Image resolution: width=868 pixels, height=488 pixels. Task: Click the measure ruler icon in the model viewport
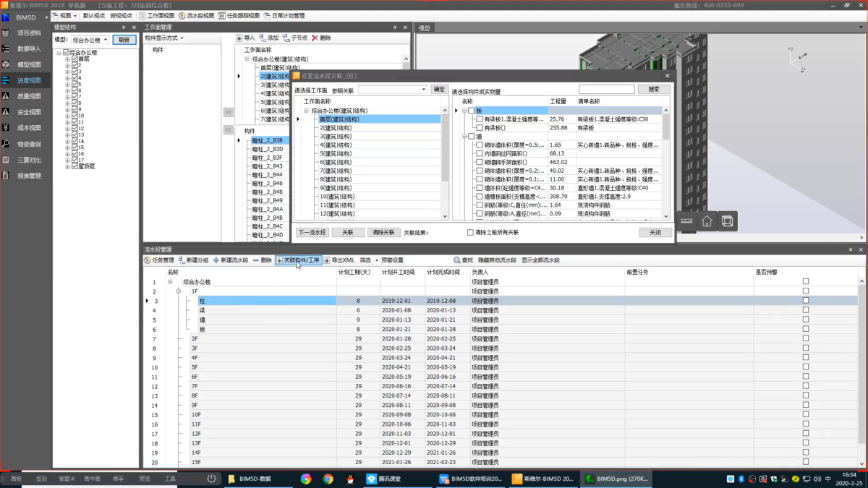click(687, 222)
